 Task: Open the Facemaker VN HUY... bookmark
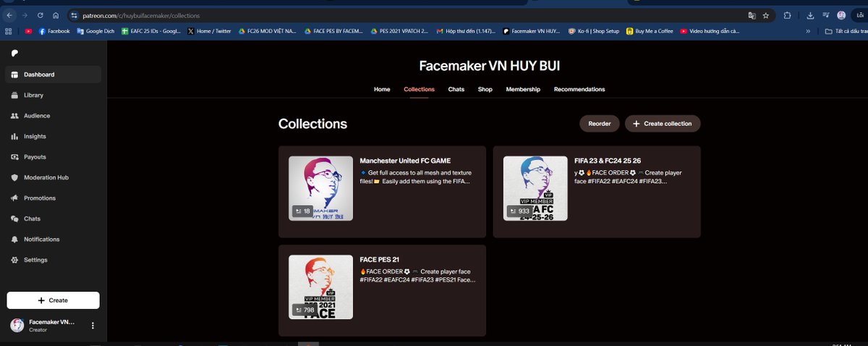tap(532, 31)
